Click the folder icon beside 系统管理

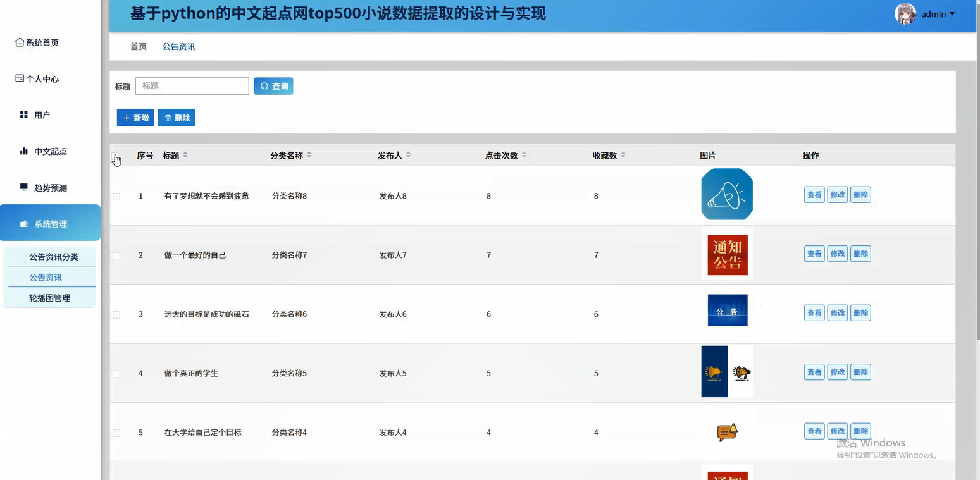[x=24, y=224]
